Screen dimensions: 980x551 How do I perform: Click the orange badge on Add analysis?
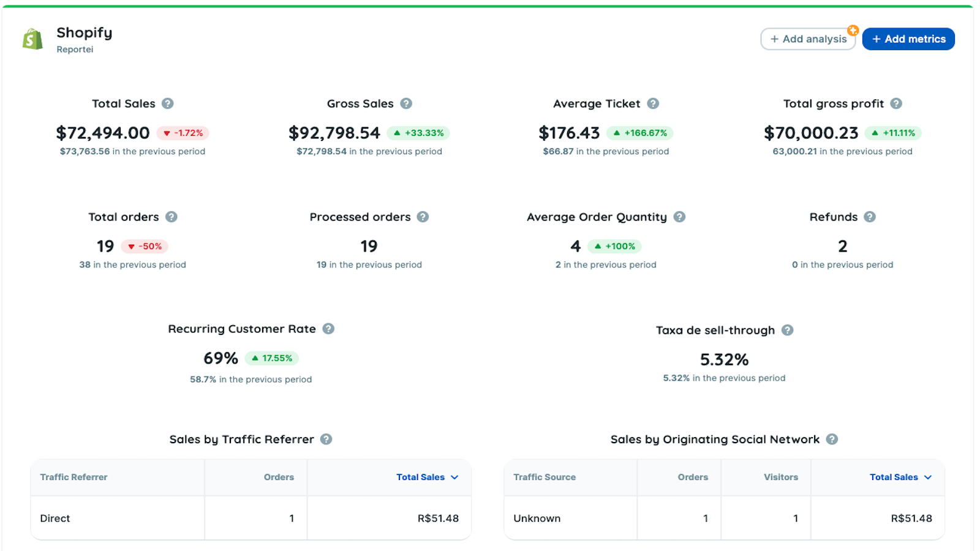click(853, 29)
